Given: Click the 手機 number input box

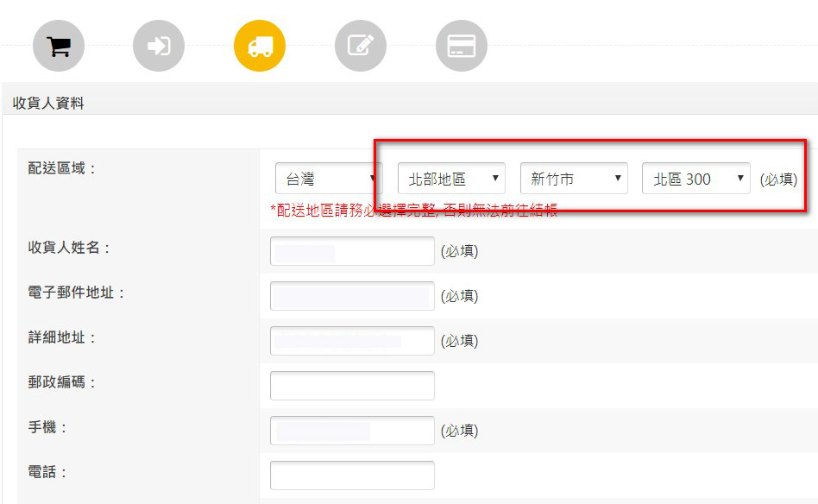Looking at the screenshot, I should (352, 431).
